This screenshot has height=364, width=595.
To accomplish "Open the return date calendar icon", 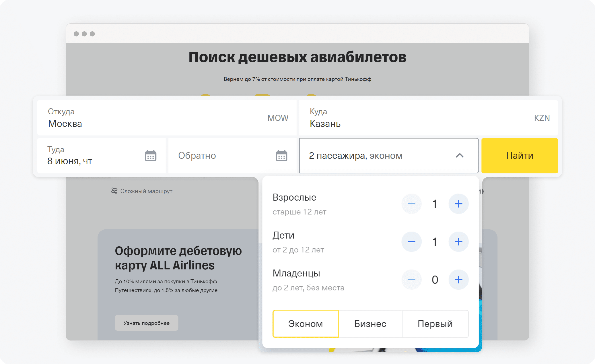I will tap(281, 156).
